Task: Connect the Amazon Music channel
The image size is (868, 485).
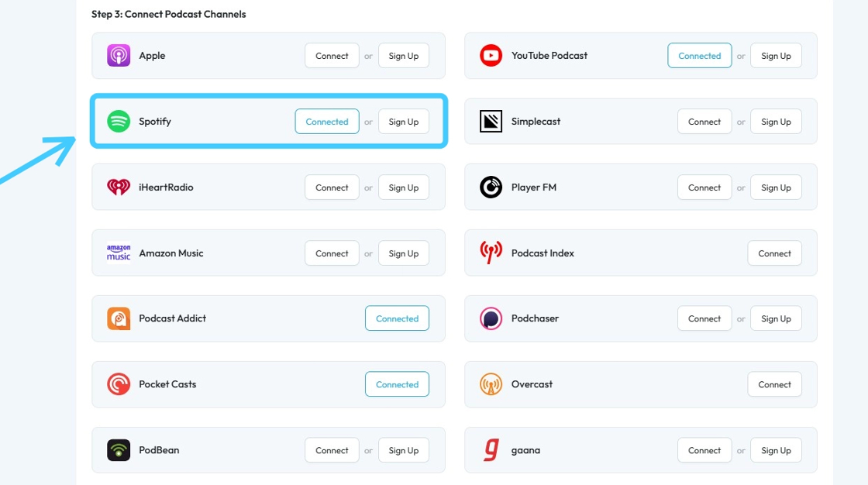Action: coord(332,253)
